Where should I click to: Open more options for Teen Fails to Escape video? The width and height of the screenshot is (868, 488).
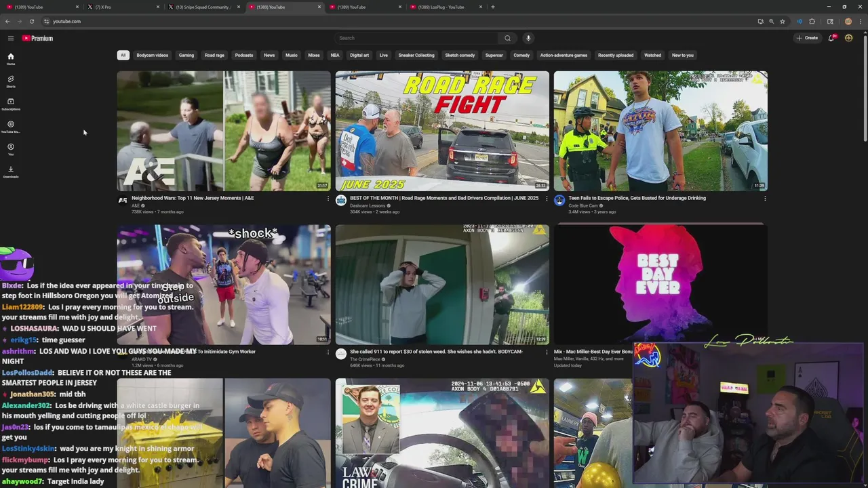pyautogui.click(x=765, y=199)
